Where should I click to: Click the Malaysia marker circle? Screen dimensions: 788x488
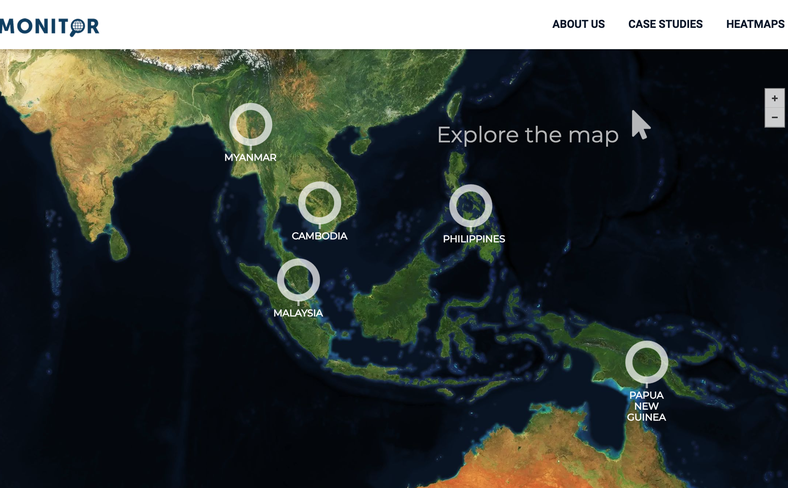pyautogui.click(x=298, y=280)
